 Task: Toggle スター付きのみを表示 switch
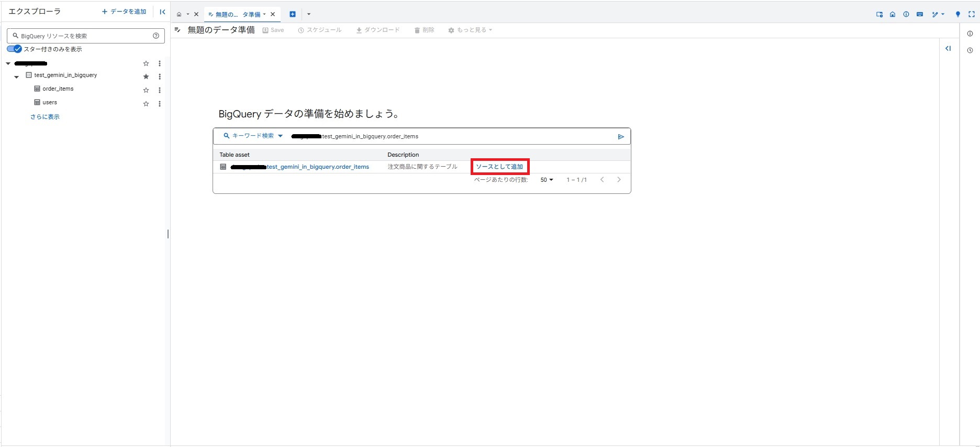coord(14,49)
